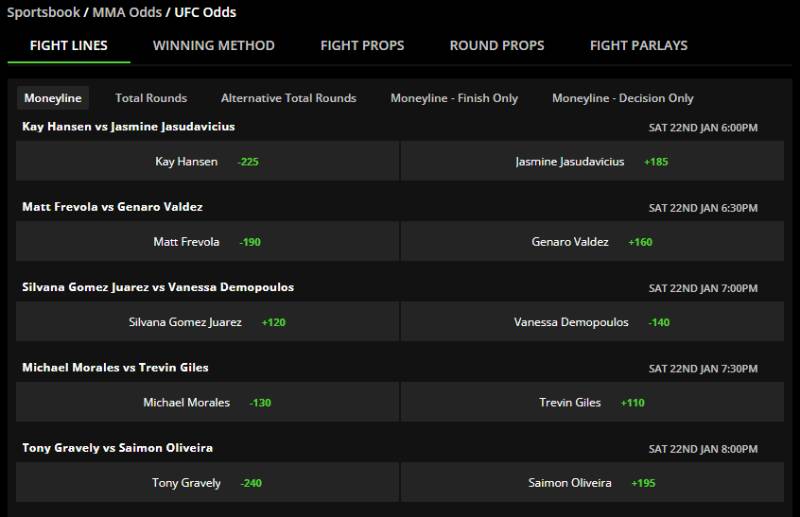Pick Jasmine Jasudavicius at +185
The height and width of the screenshot is (517, 800).
point(592,161)
